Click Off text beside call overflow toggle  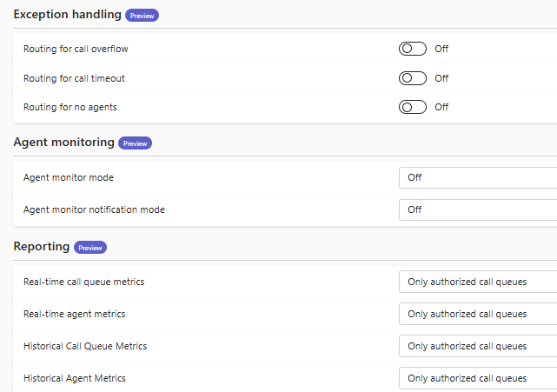coord(441,49)
